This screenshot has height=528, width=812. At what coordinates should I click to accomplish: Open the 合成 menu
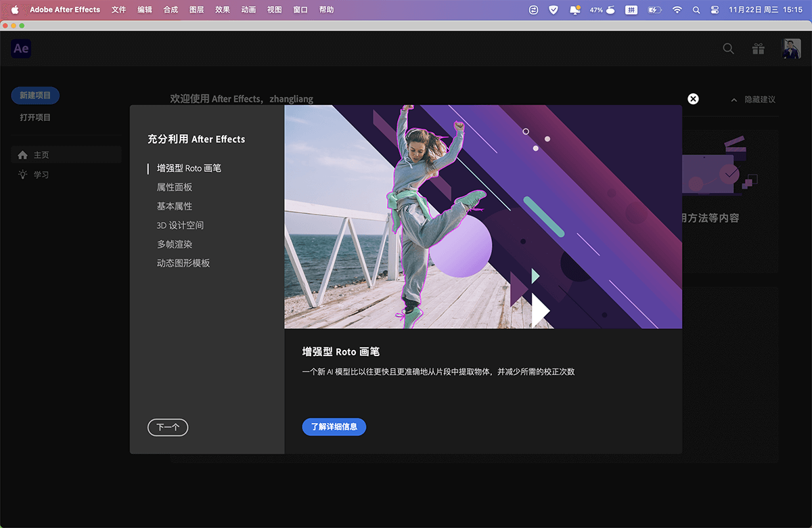coord(171,10)
